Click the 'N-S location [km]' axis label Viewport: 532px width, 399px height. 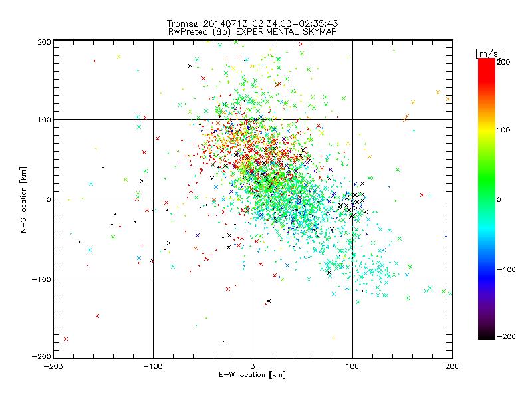point(23,199)
